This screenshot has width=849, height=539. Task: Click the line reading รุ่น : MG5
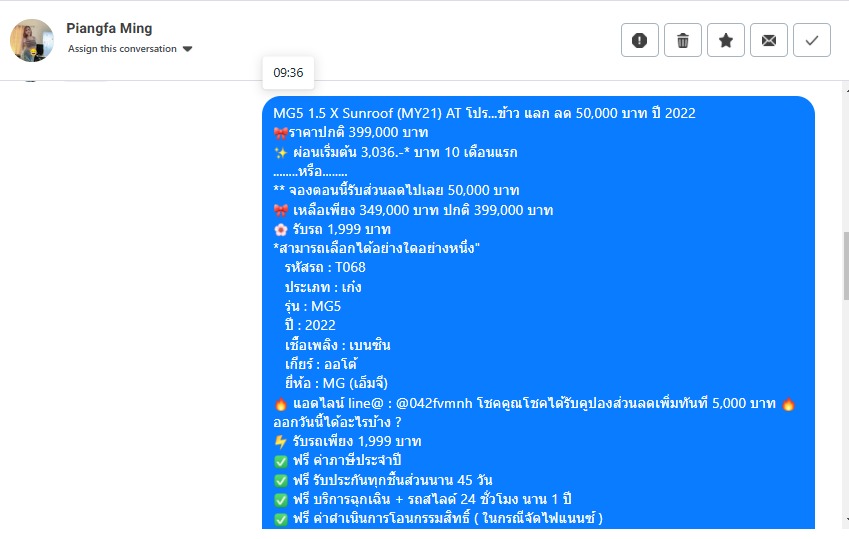click(x=312, y=307)
